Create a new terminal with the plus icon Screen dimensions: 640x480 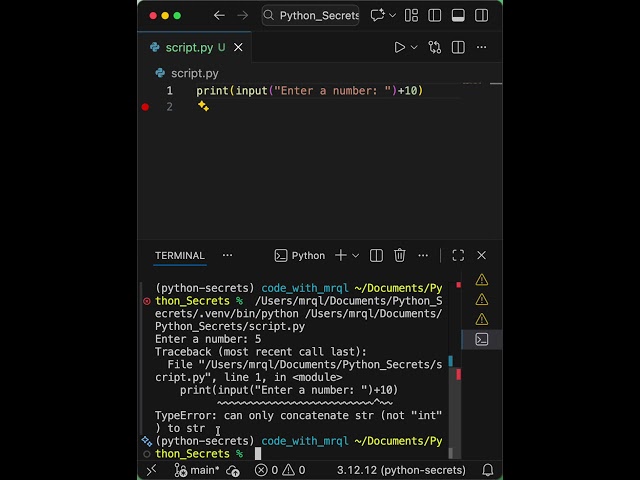[x=341, y=256]
